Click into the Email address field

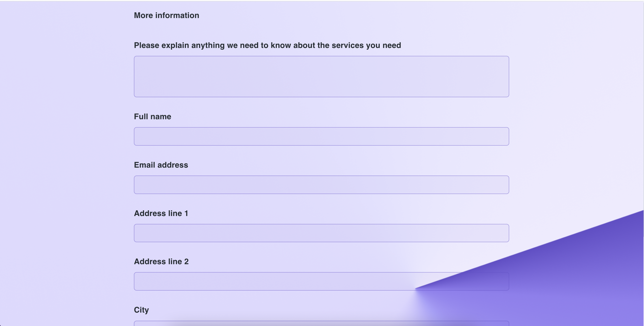coord(322,185)
